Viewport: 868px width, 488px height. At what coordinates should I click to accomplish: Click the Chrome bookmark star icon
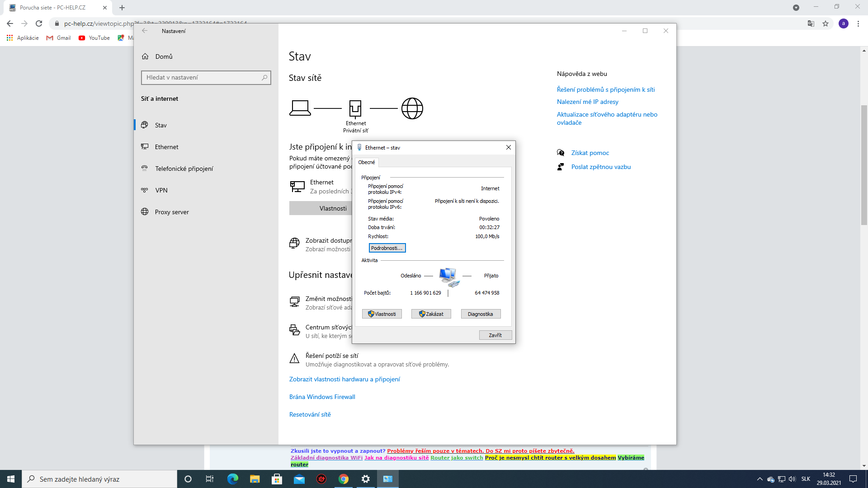[826, 23]
